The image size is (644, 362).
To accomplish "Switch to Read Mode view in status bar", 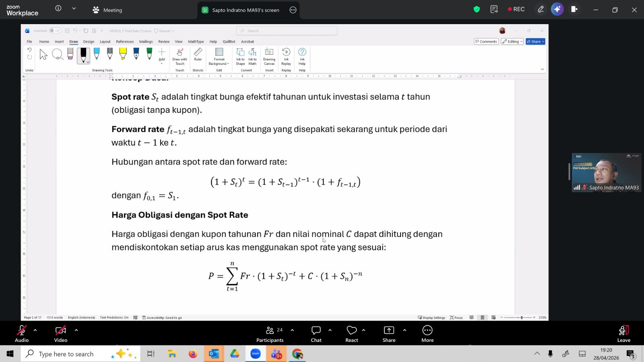I will (471, 318).
